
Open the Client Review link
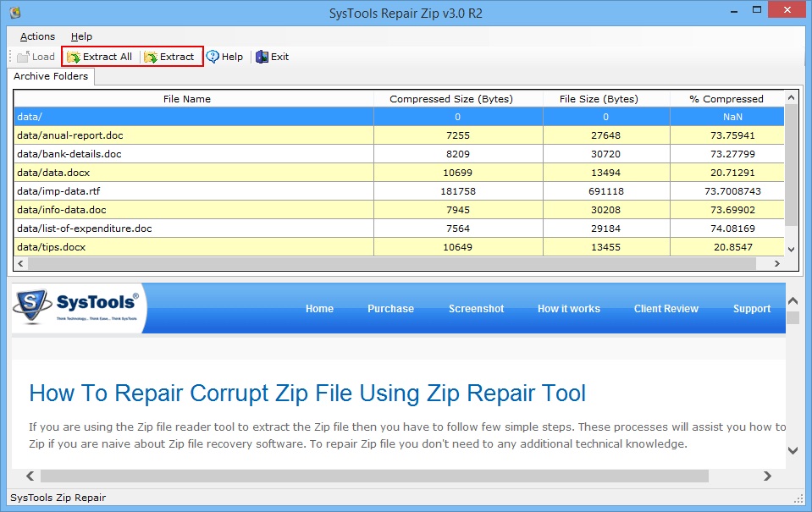pos(666,309)
